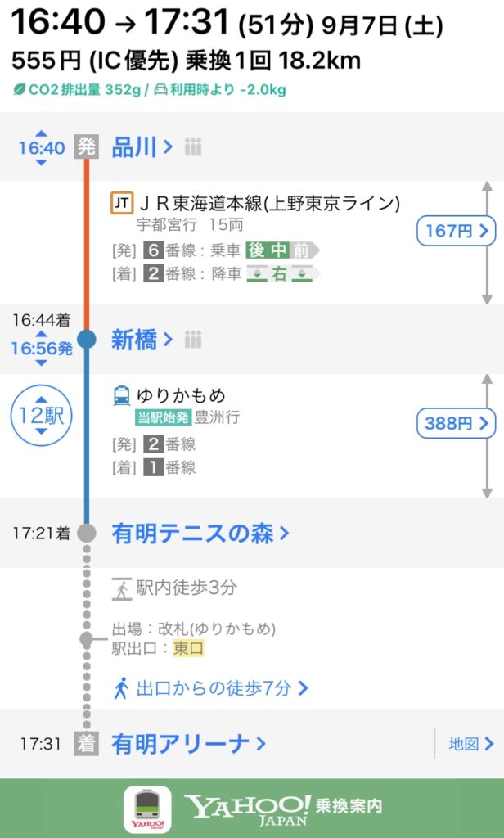Open the 品川 station link
The width and height of the screenshot is (504, 838).
click(142, 148)
